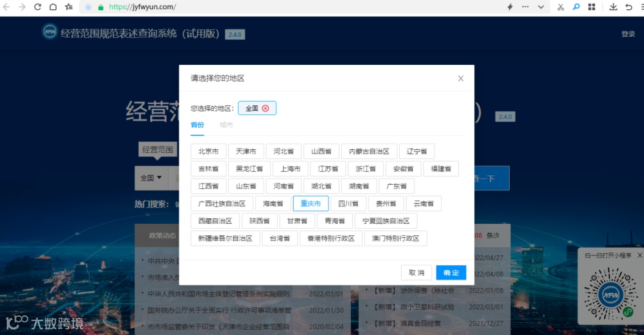Expand the address bar chevron dropdown

pyautogui.click(x=541, y=7)
